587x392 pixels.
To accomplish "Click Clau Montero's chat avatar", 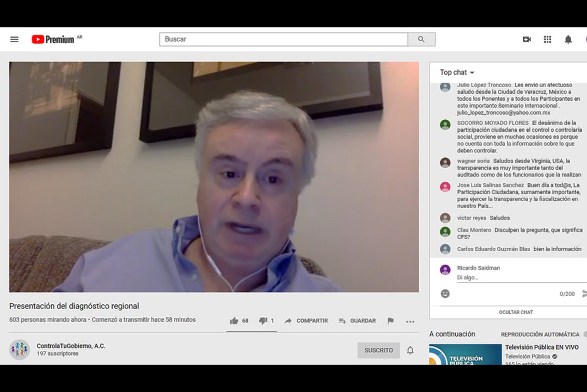I will [x=445, y=232].
